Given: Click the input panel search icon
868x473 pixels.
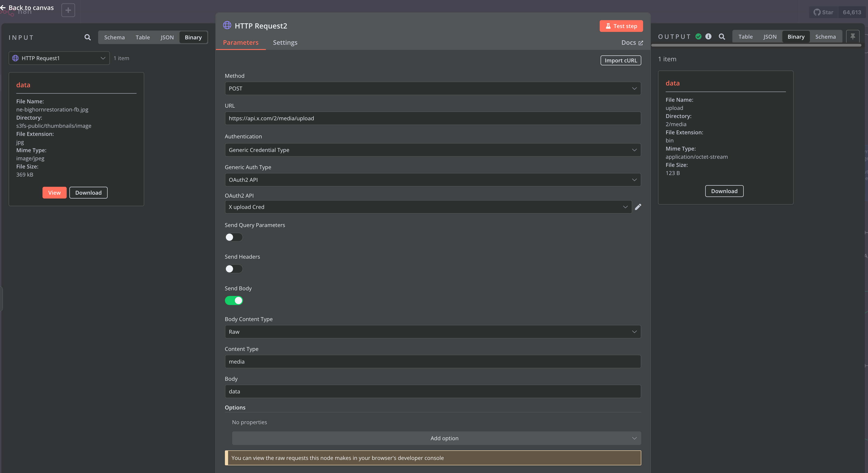Looking at the screenshot, I should 88,38.
